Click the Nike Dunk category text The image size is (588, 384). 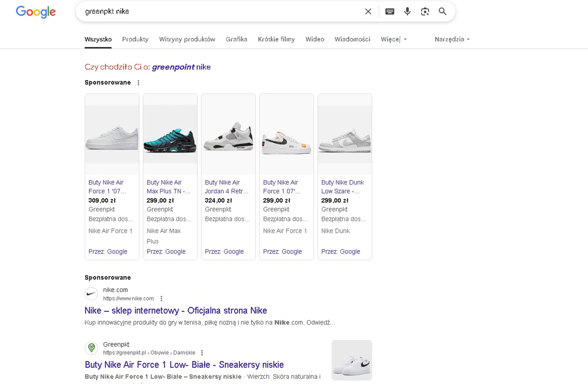[336, 231]
